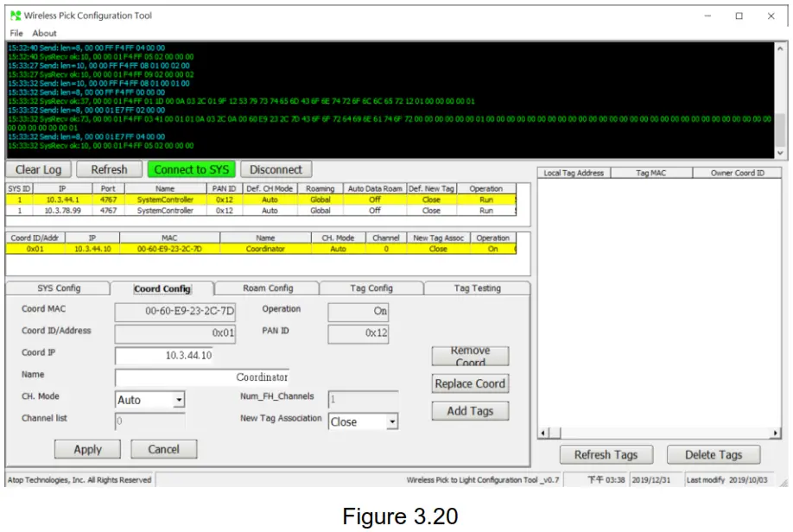
Task: Open the About menu
Action: click(x=45, y=33)
